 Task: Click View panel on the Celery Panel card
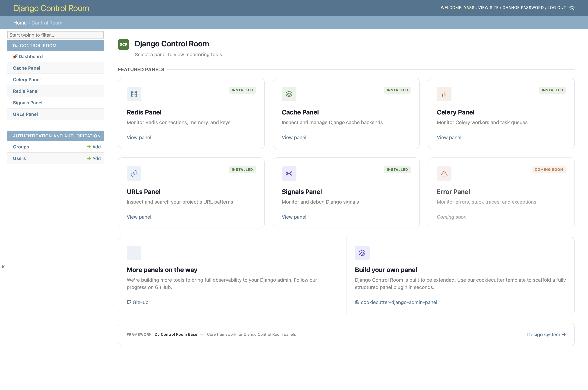[449, 137]
